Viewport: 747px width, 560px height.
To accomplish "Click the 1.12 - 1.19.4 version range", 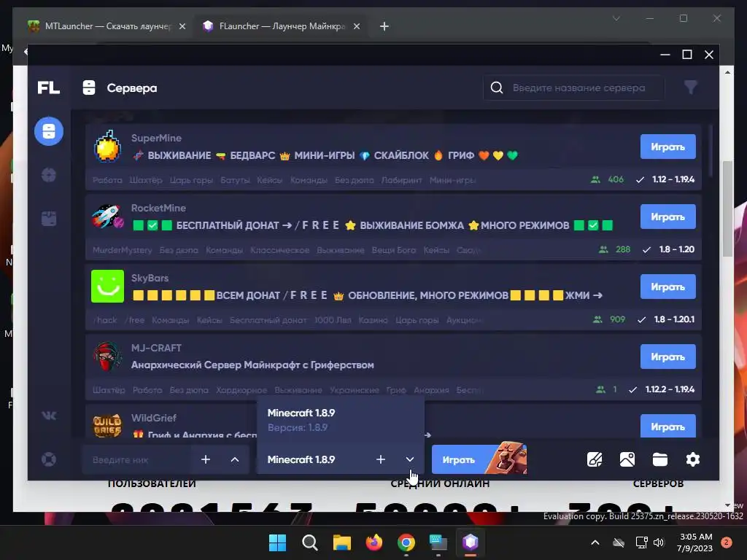I will (673, 179).
